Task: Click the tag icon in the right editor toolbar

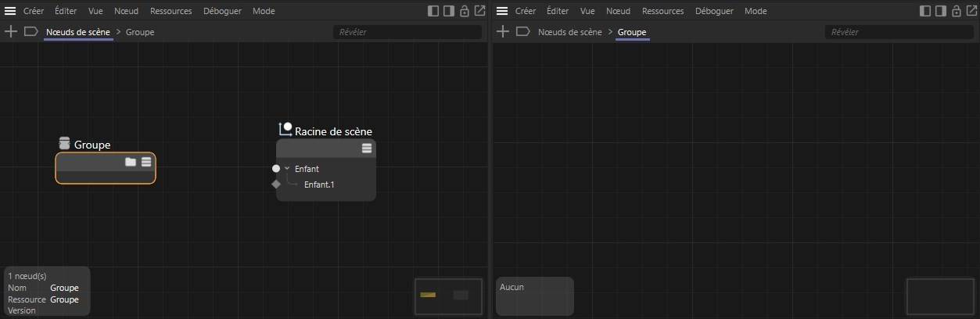Action: pos(522,32)
